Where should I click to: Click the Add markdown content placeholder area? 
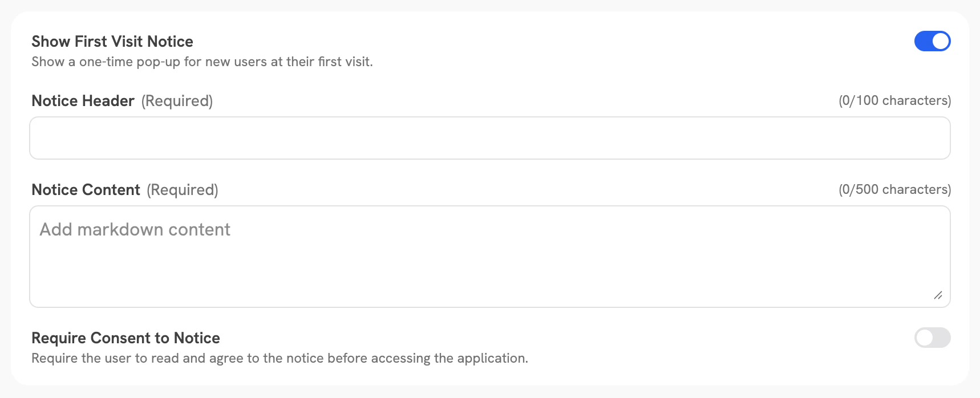click(x=135, y=230)
